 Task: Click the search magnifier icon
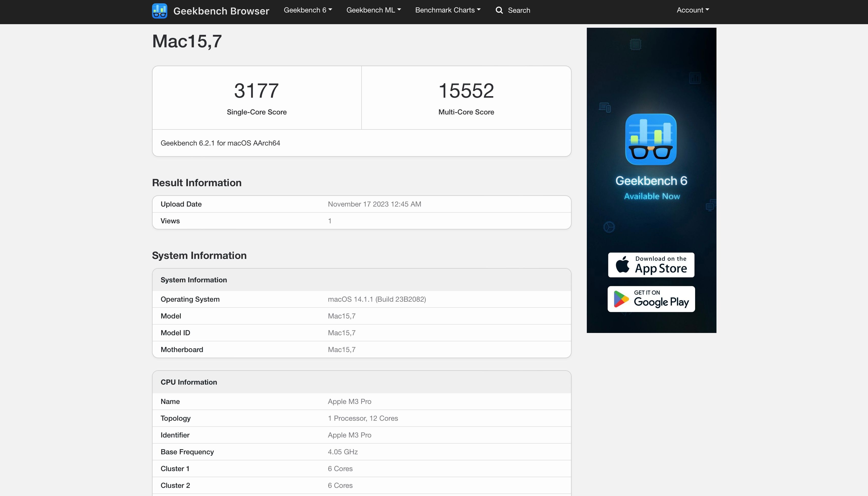click(499, 10)
